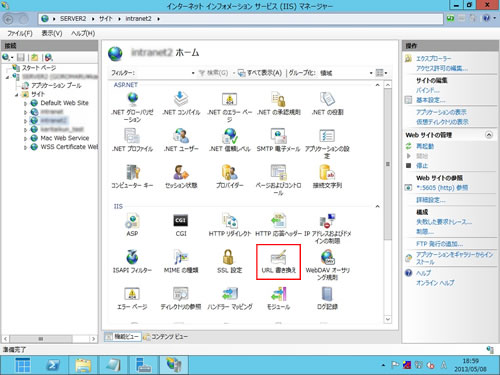Open the .NET 信頼レベル icon
Viewport: 500px width, 375px height.
tap(229, 140)
